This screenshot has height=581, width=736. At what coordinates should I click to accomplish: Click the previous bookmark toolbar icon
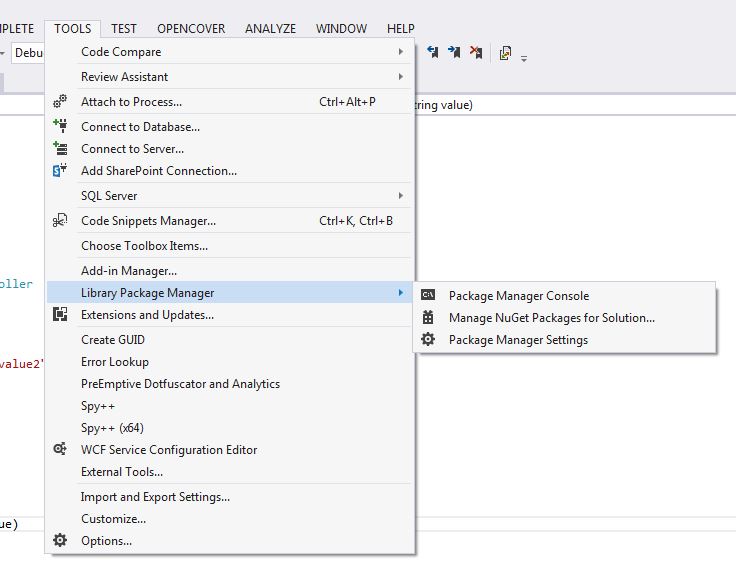[x=433, y=52]
